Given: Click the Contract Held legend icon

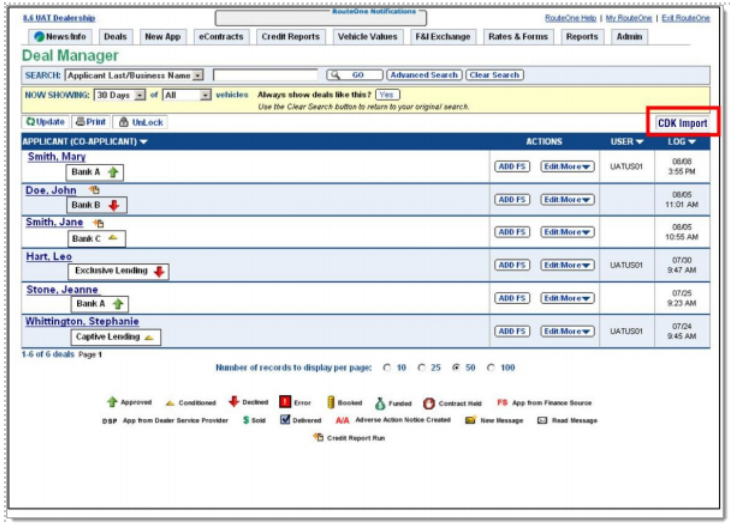Looking at the screenshot, I should [429, 403].
